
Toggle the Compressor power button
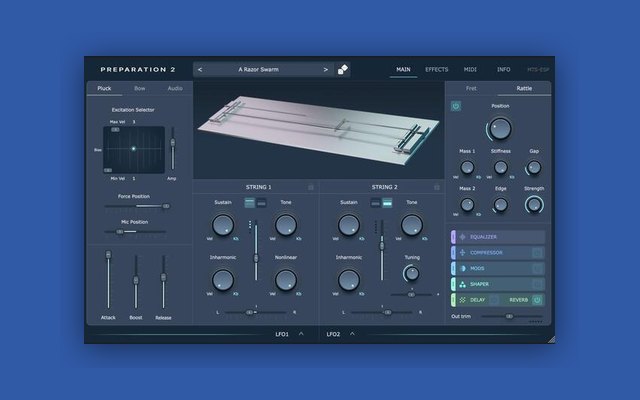click(x=537, y=253)
